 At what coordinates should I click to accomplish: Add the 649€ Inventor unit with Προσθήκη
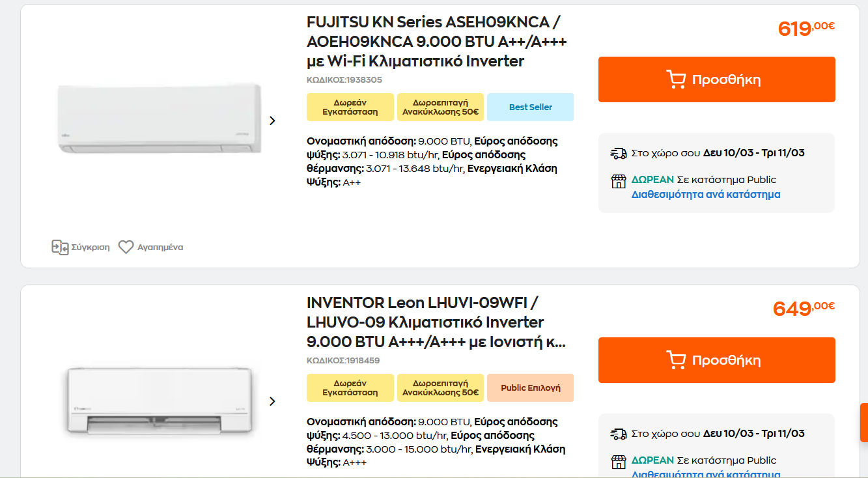717,360
